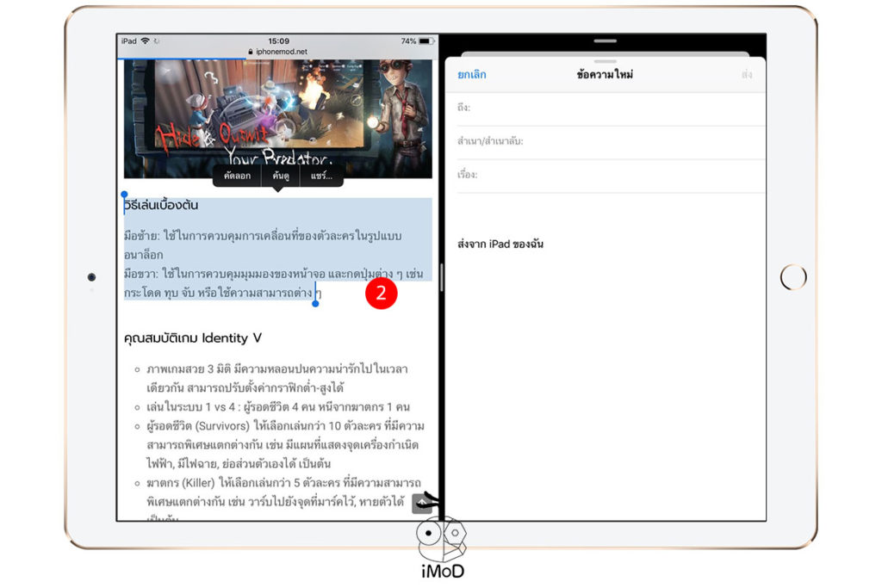Tap the grabber handle atop the Mail sheet

point(606,40)
